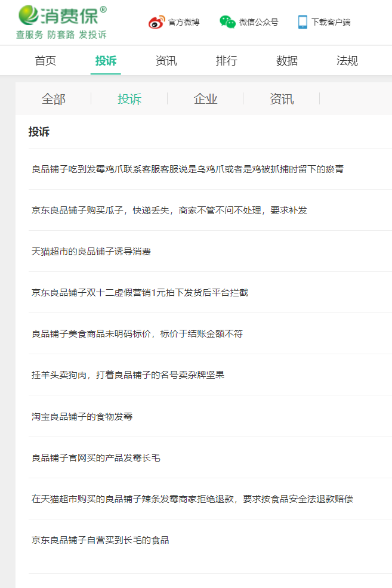This screenshot has height=588, width=392.
Task: Open complaint 天猫超市的良品铺子诱导消费
Action: click(91, 252)
